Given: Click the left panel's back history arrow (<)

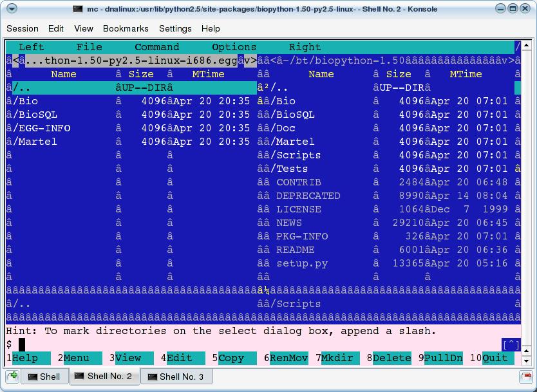Looking at the screenshot, I should 15,61.
